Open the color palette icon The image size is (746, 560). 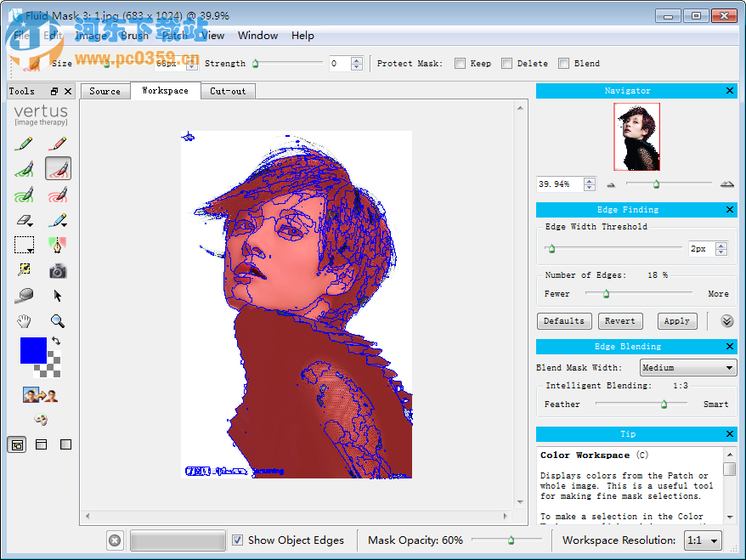click(41, 419)
